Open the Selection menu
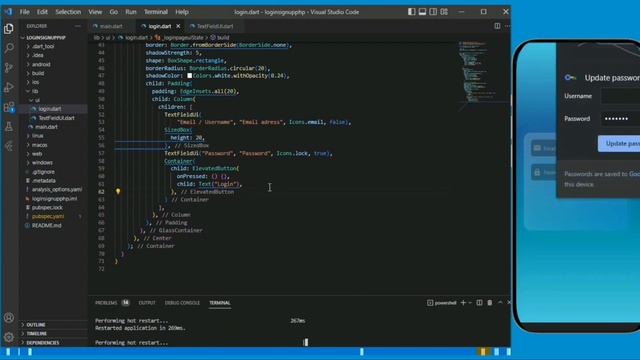This screenshot has height=360, width=640. [x=68, y=12]
